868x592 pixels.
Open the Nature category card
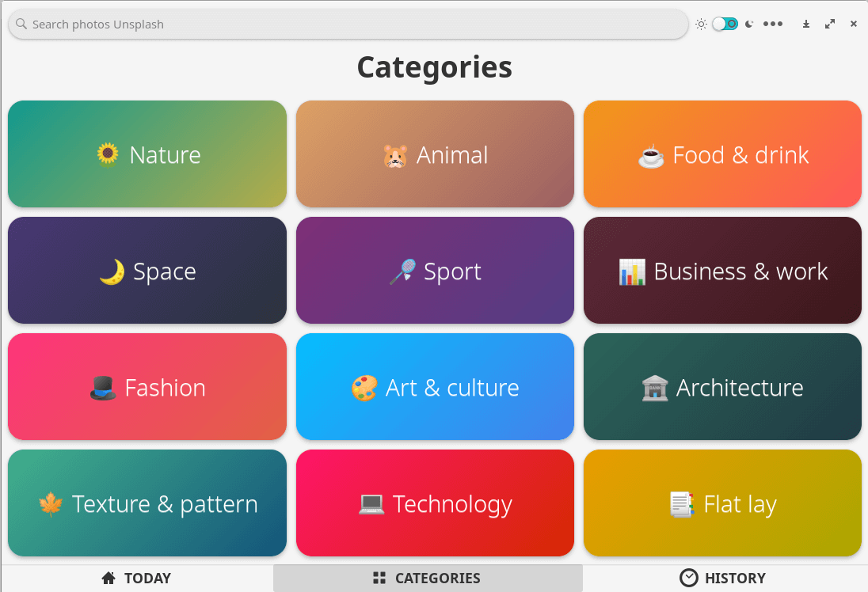(147, 154)
